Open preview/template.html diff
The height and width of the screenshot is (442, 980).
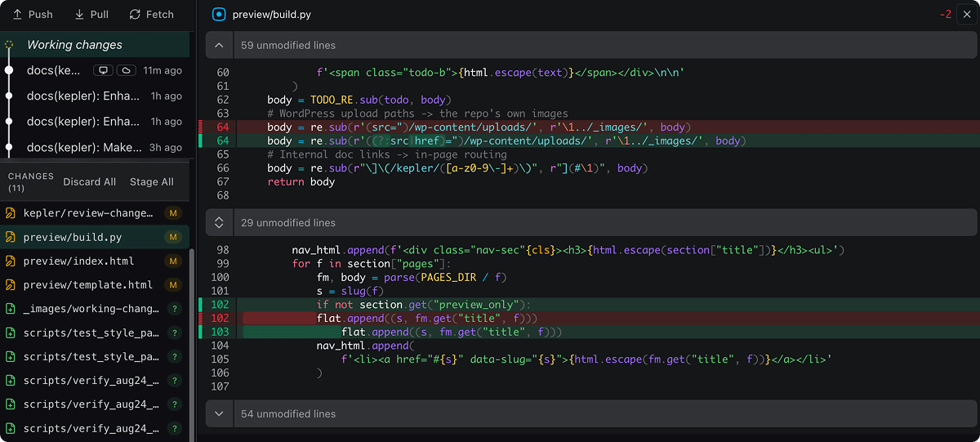95,285
